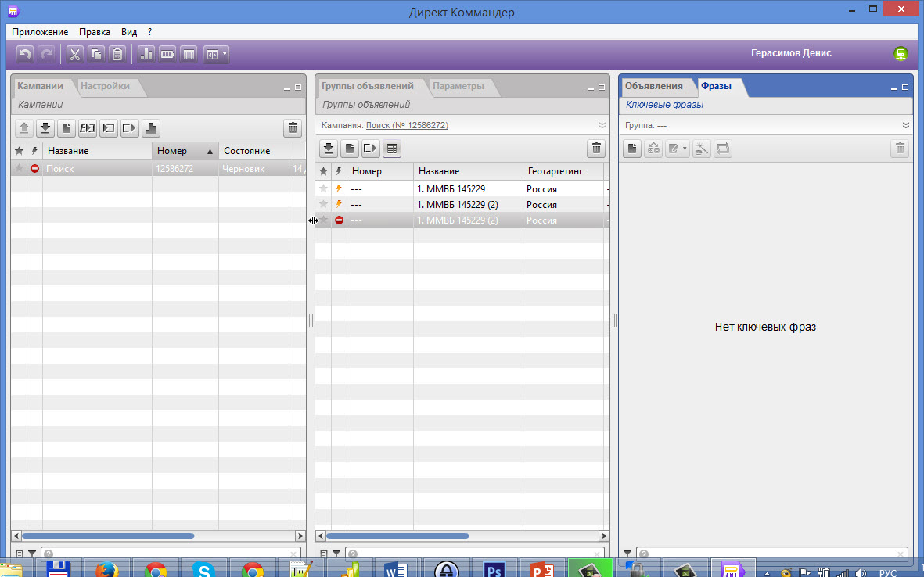This screenshot has width=924, height=577.
Task: Toggle star on first 1. ММВБ 145229 group
Action: click(x=323, y=188)
